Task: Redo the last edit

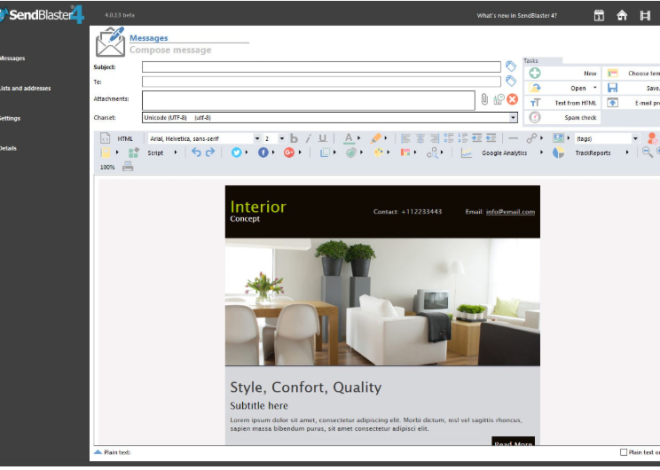Action: click(210, 152)
